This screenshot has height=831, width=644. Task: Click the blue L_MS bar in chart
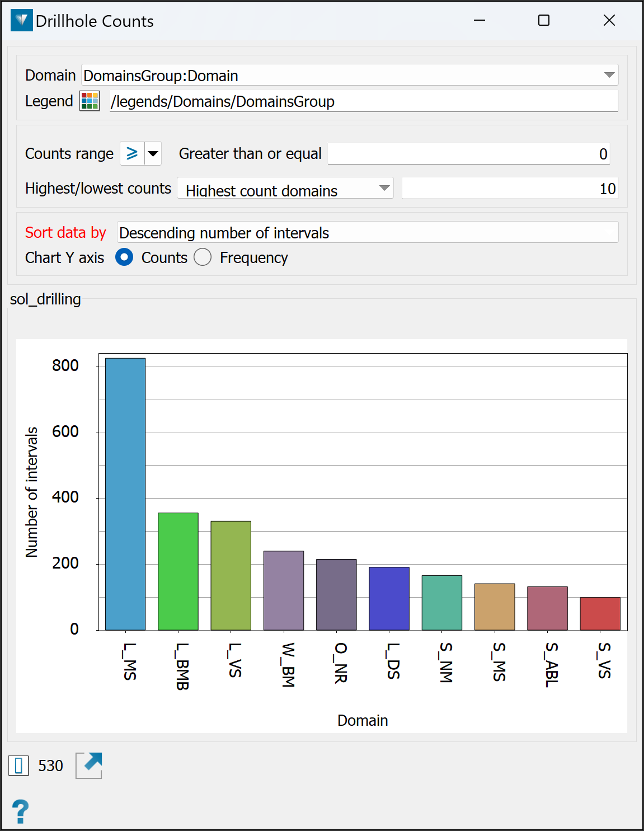point(125,494)
